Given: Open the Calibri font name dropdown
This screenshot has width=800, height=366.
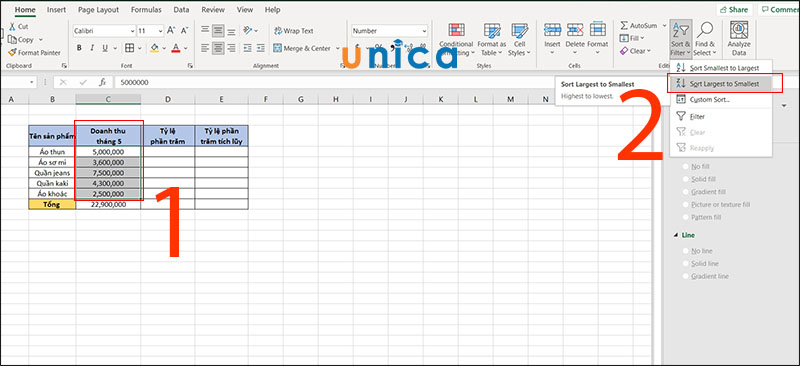Looking at the screenshot, I should click(132, 31).
